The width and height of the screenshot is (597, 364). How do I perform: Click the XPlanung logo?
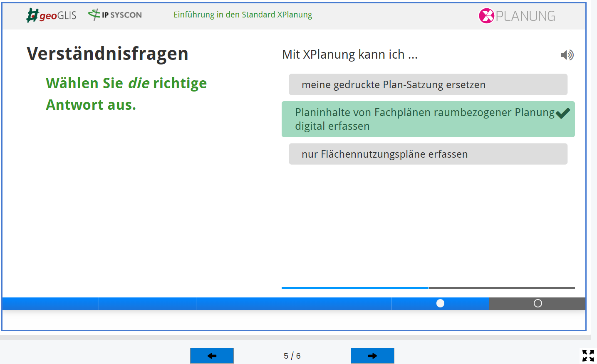tap(517, 16)
